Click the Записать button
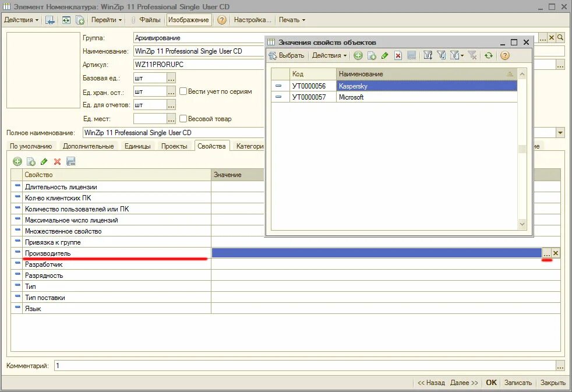 (518, 383)
